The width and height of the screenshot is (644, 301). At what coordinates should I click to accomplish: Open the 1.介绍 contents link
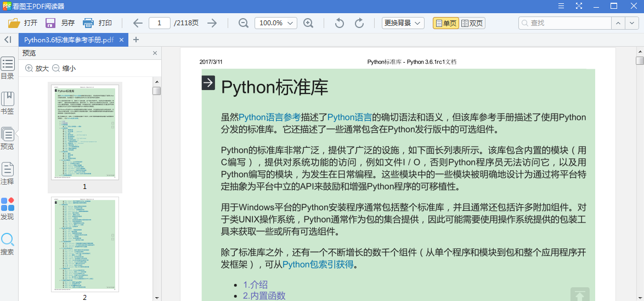[256, 285]
